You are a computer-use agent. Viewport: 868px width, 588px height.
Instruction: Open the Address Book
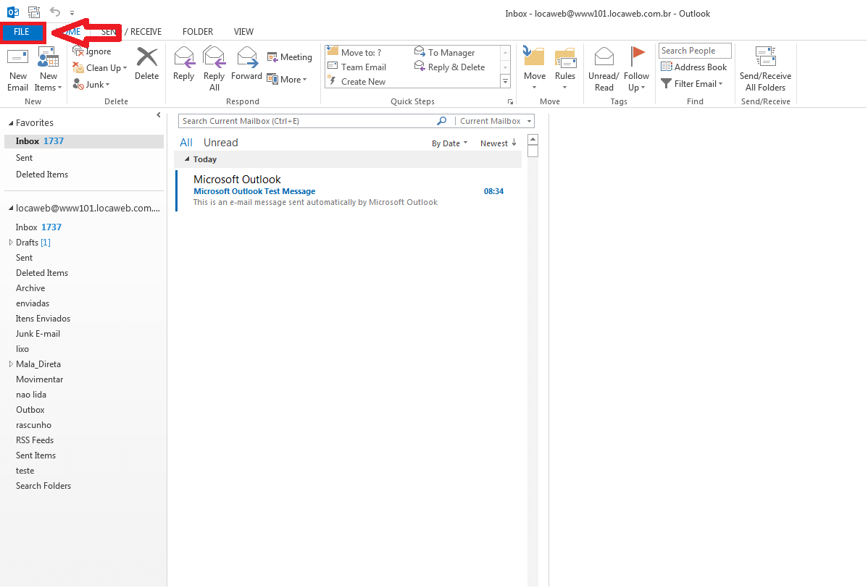point(693,67)
